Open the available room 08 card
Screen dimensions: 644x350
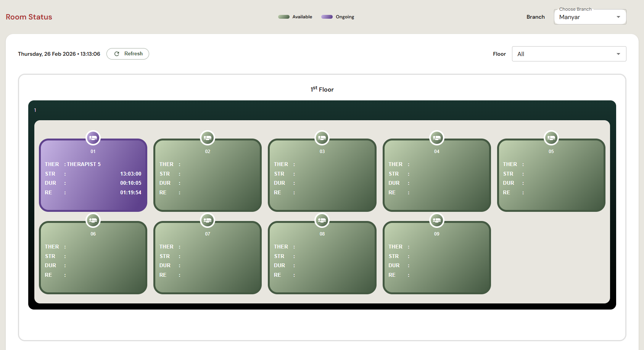point(322,258)
